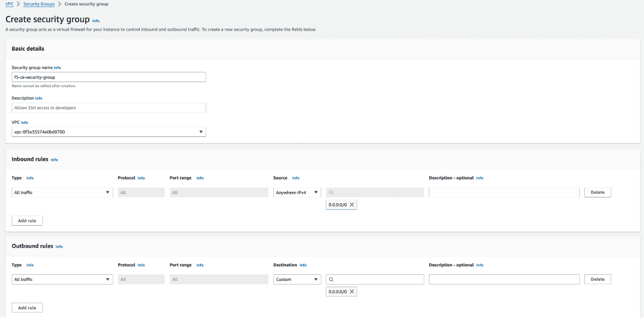
Task: Open outbound Destination Custom dropdown
Action: [297, 280]
